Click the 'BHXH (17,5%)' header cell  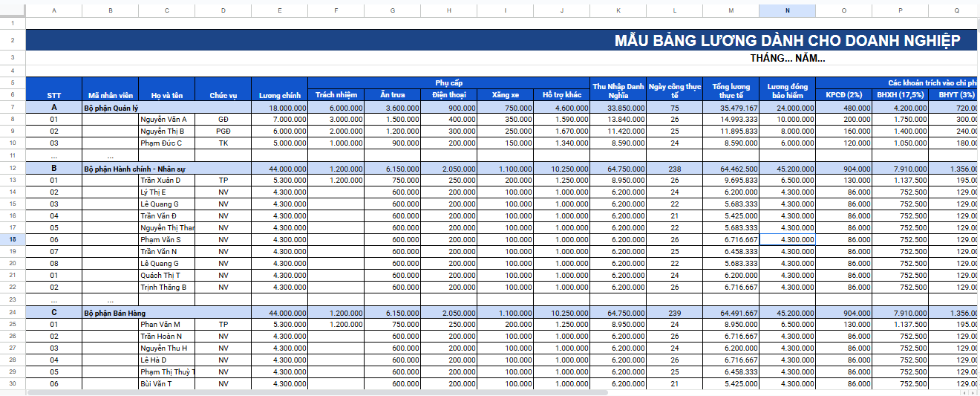click(900, 95)
